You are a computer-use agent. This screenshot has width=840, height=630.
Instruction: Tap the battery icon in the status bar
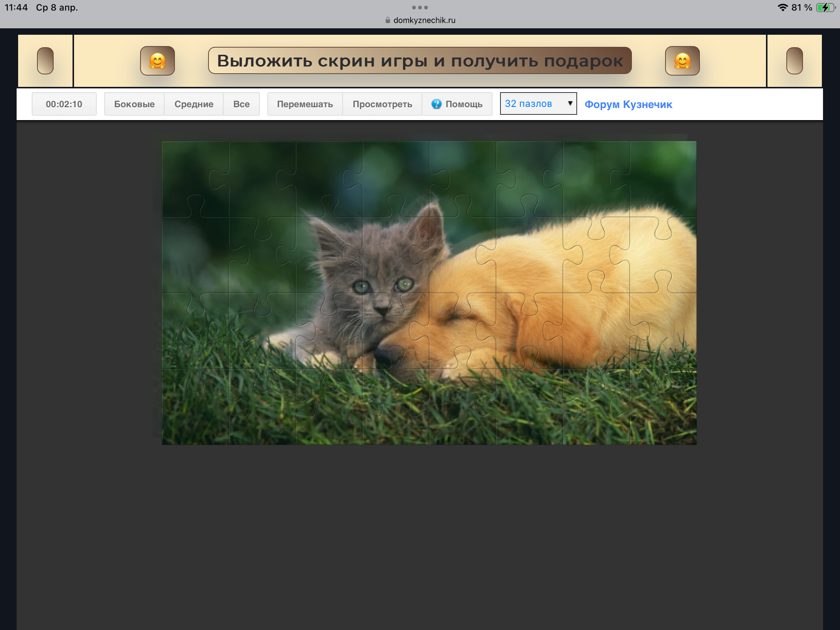point(825,7)
